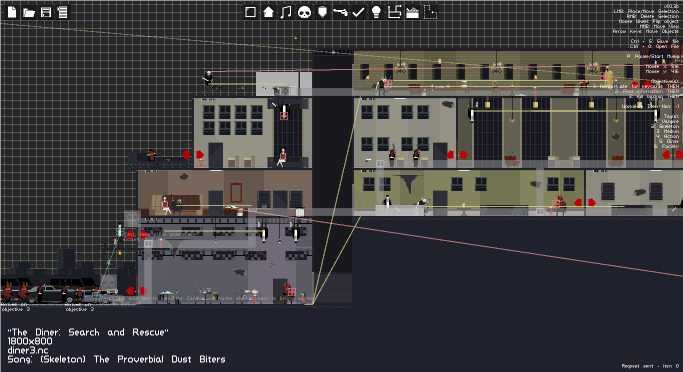683x372 pixels.
Task: Select the skull enemy placement tool
Action: (304, 12)
